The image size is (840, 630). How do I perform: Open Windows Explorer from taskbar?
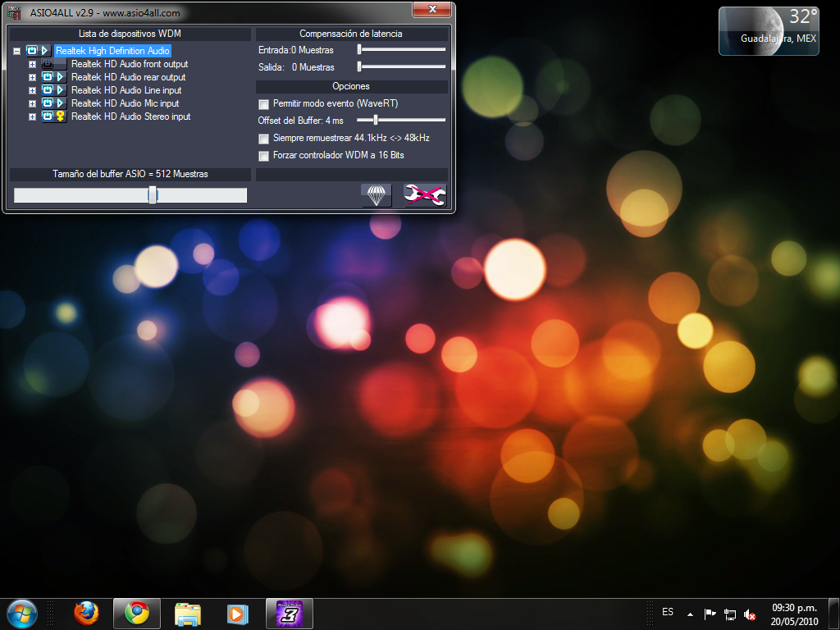(188, 614)
